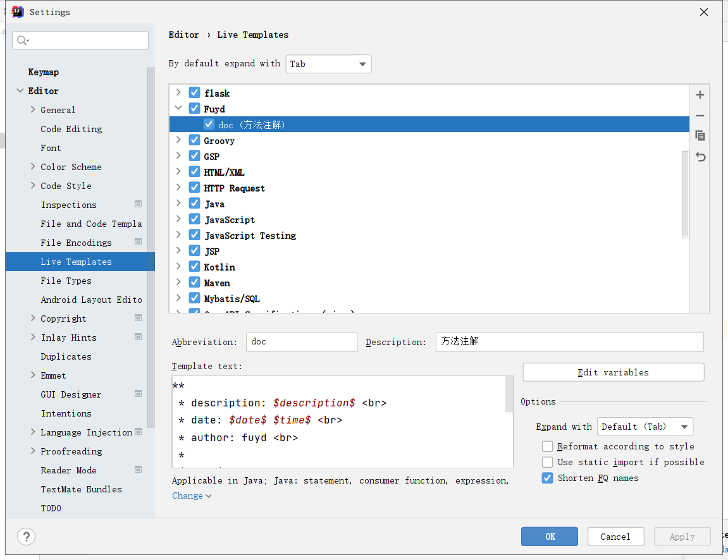This screenshot has width=728, height=560.
Task: Toggle the JavaScript template group checkbox
Action: coord(195,219)
